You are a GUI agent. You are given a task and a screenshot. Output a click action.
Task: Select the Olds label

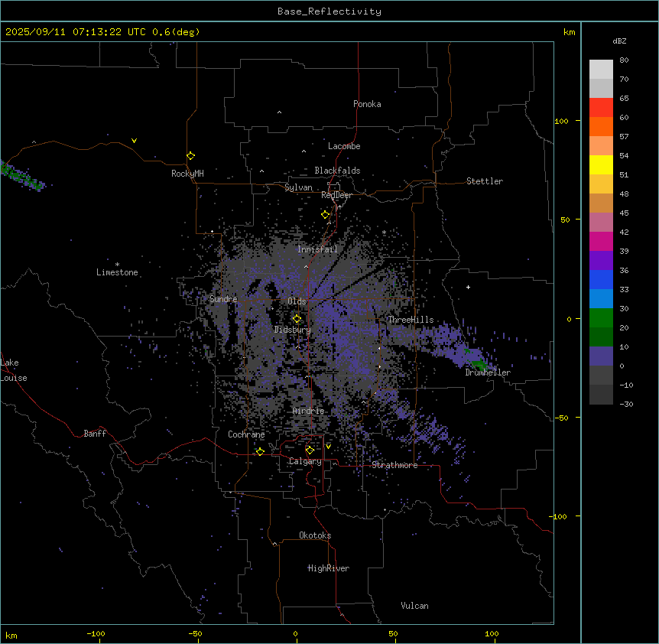tap(297, 301)
